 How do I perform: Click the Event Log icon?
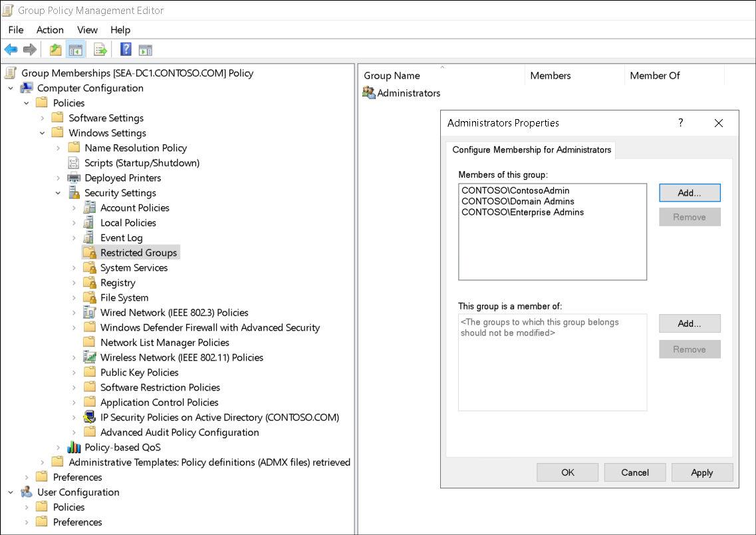click(x=90, y=238)
